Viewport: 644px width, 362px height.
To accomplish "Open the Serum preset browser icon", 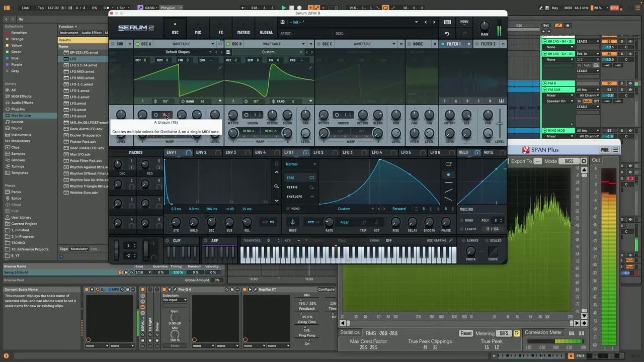I will click(x=447, y=22).
